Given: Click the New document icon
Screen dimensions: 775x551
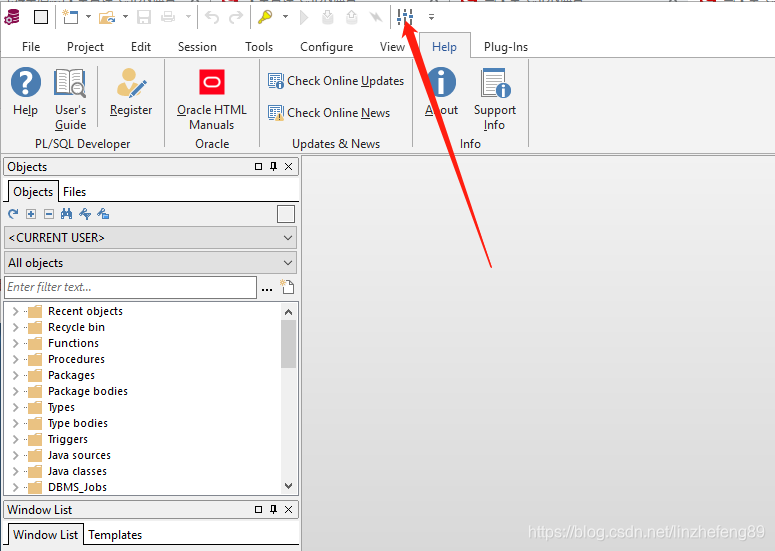Looking at the screenshot, I should pyautogui.click(x=70, y=17).
